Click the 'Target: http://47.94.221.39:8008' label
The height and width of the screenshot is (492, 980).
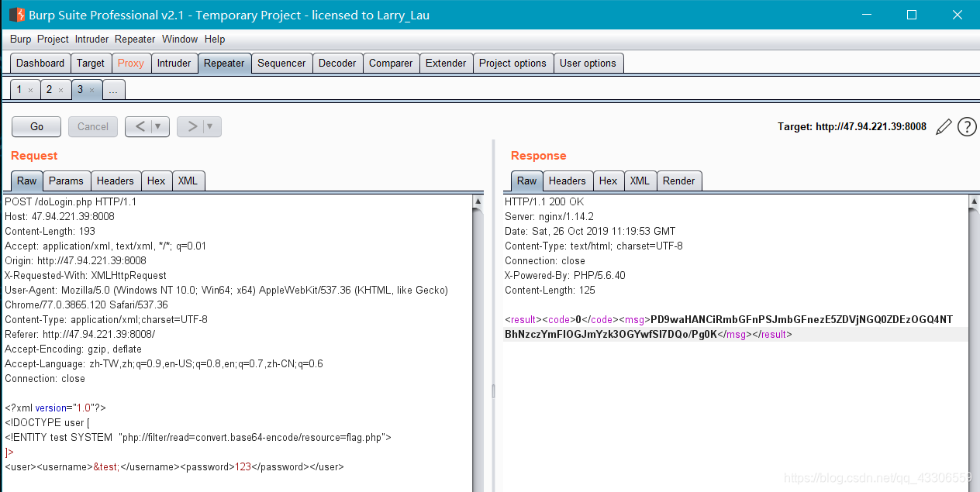tap(852, 126)
